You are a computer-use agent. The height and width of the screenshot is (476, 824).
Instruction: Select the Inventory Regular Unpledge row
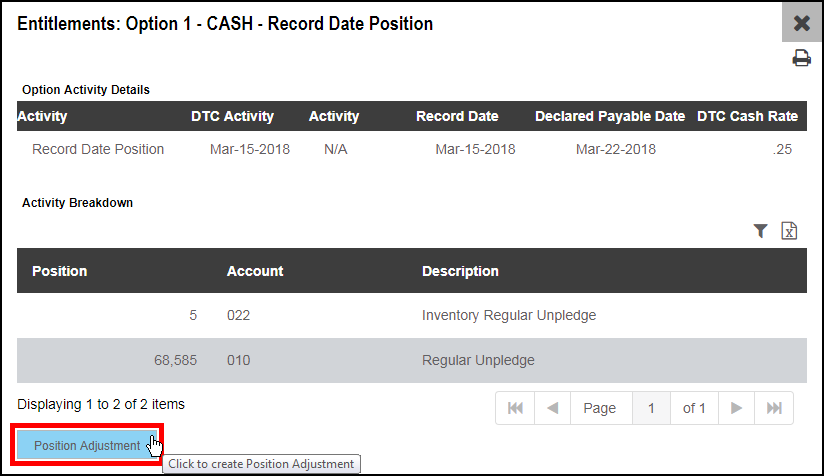[x=411, y=315]
